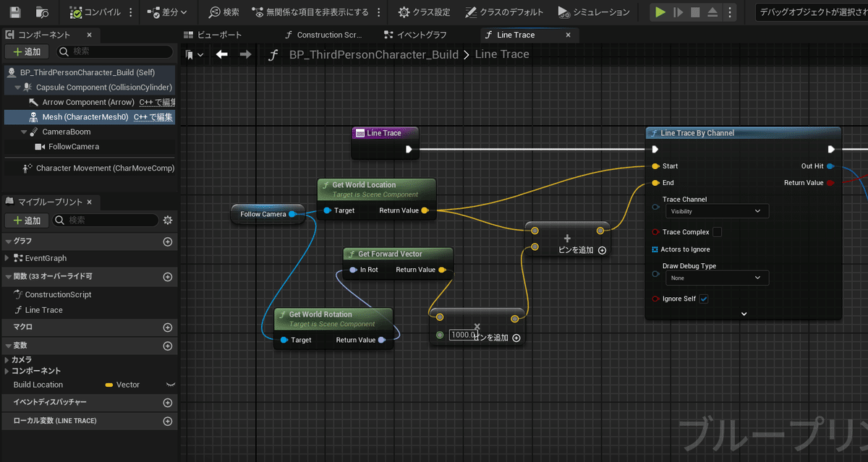Screen dimensions: 868x462
Task: Open クラス設定 class settings
Action: tap(424, 12)
